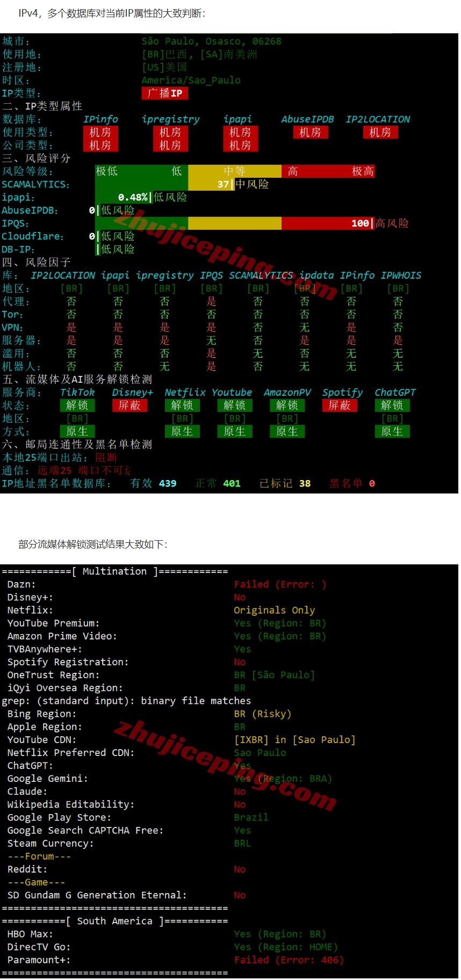Click the DirecTV Go result Yes (Region: HOME)
The height and width of the screenshot is (980, 461).
[x=286, y=947]
